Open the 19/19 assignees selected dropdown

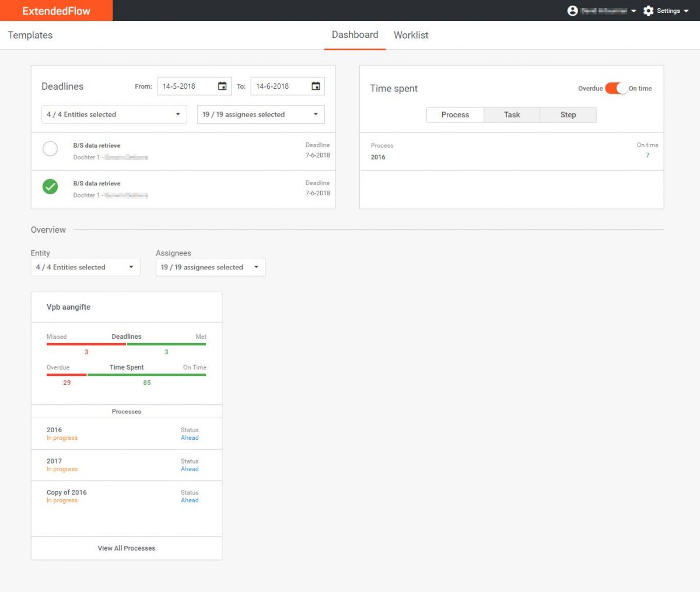(x=260, y=114)
